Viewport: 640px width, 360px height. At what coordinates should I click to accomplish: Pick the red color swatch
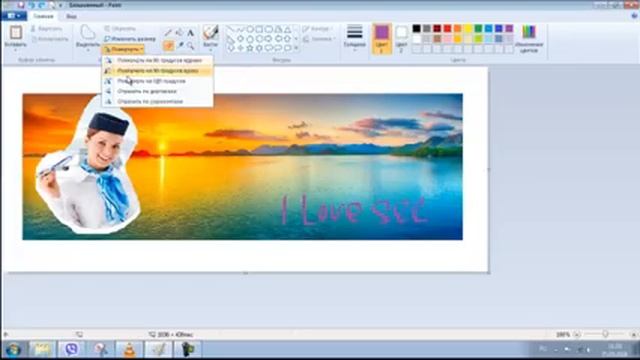(x=447, y=28)
